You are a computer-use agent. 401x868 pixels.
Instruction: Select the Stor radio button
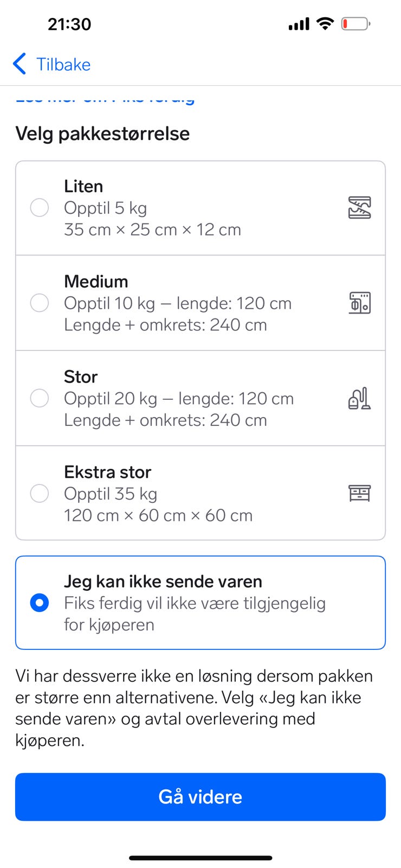(x=40, y=398)
